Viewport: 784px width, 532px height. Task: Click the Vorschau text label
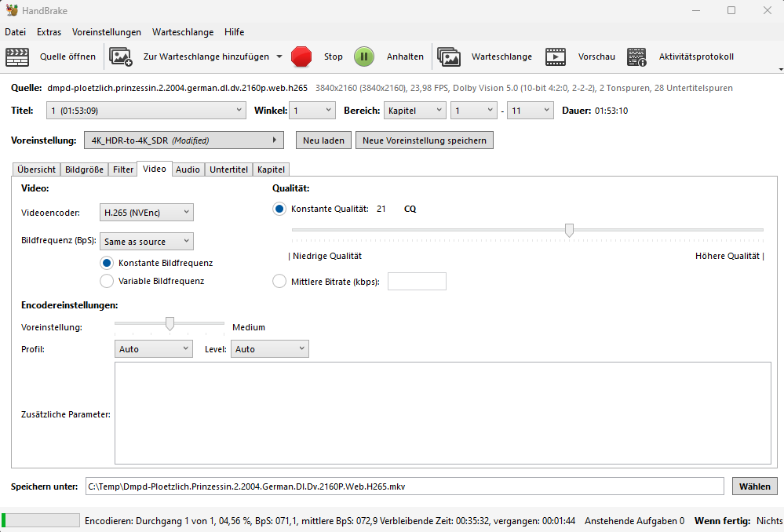596,56
